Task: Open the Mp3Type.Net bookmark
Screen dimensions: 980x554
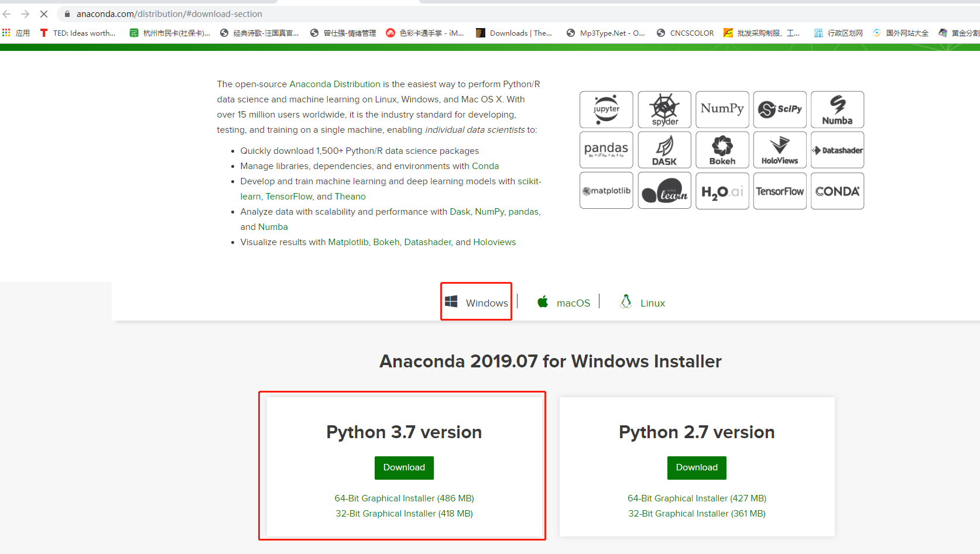Action: pyautogui.click(x=605, y=33)
